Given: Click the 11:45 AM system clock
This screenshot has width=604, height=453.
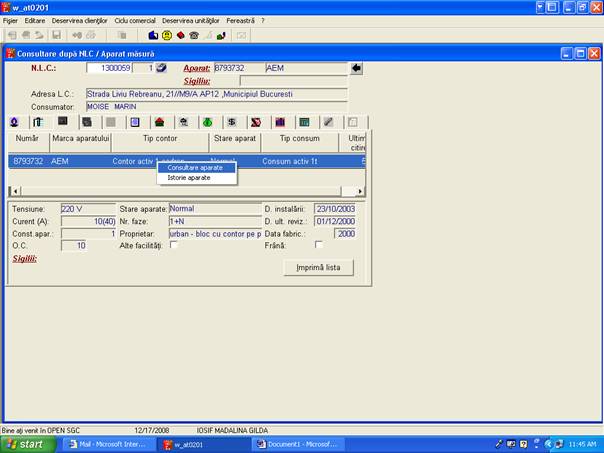Looking at the screenshot, I should [x=582, y=445].
